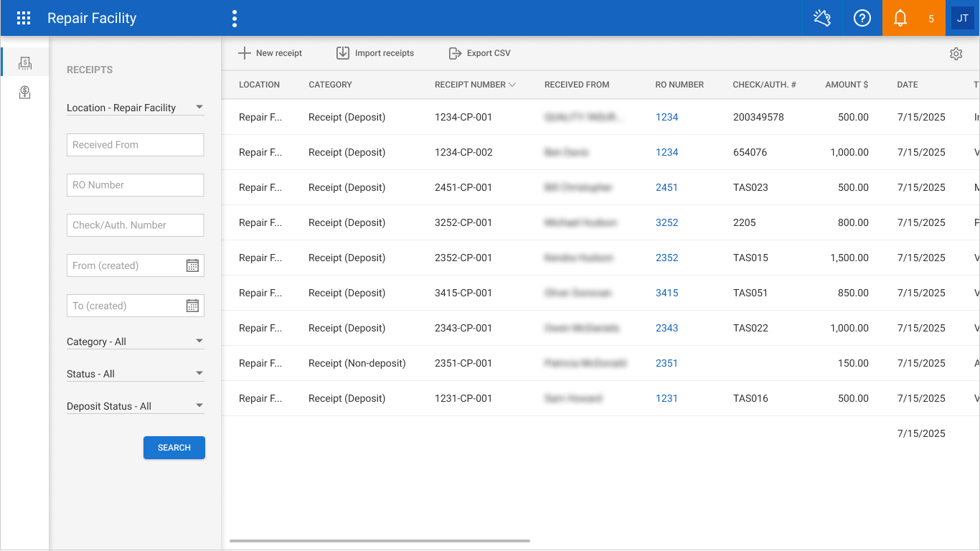Image resolution: width=980 pixels, height=551 pixels.
Task: Expand Deposit Status - All dropdown
Action: pos(135,406)
